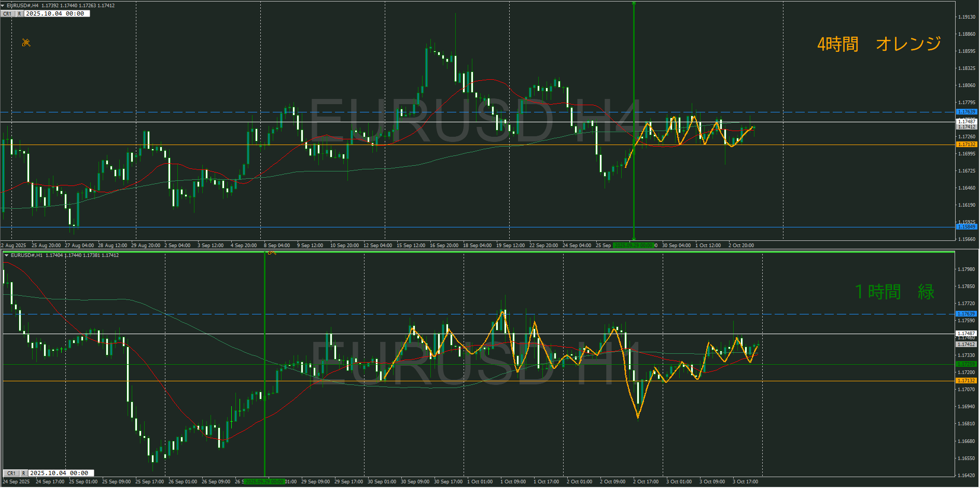Select the orange 4時間 オレンジ text label
The height and width of the screenshot is (488, 980).
coord(878,44)
